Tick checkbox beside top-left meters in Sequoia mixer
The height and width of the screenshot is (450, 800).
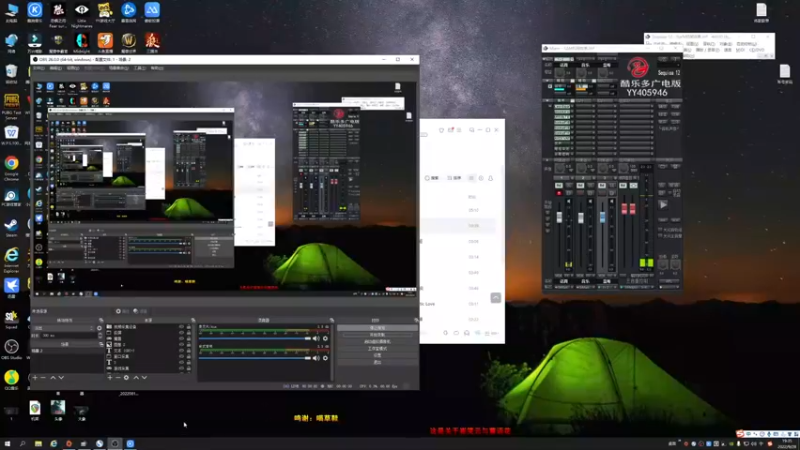[x=550, y=86]
